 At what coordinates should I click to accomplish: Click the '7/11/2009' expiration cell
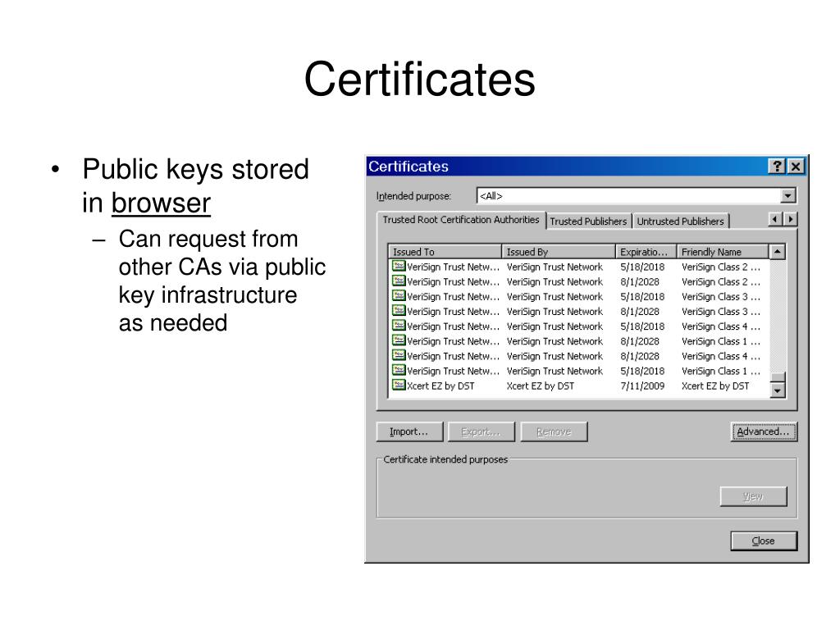coord(641,386)
